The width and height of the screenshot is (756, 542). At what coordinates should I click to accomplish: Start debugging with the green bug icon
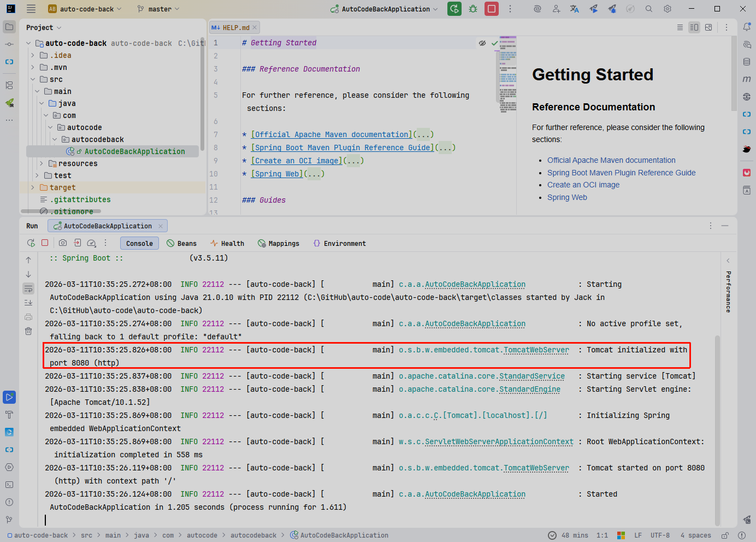coord(473,9)
